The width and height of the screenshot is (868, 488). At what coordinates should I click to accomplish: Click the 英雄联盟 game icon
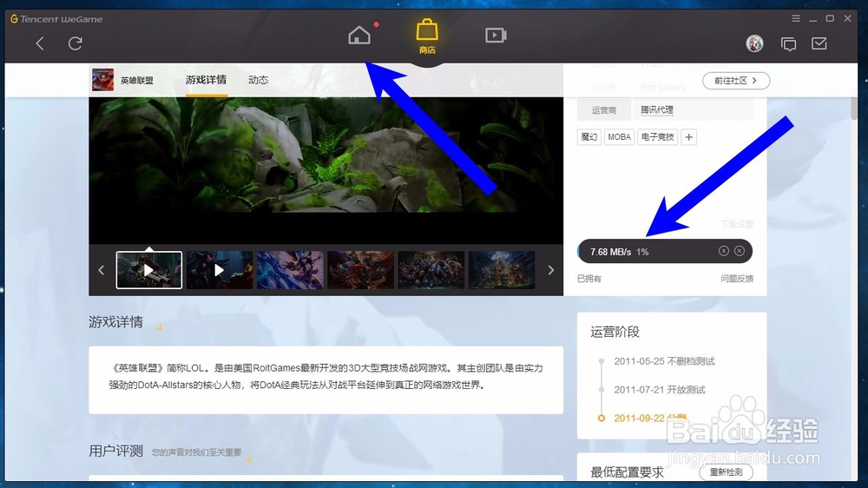click(102, 80)
